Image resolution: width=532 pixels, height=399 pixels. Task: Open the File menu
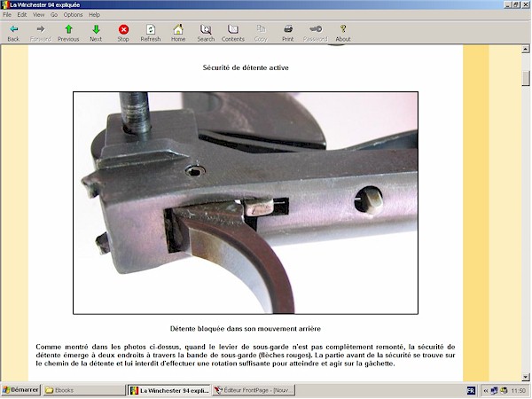coord(7,15)
